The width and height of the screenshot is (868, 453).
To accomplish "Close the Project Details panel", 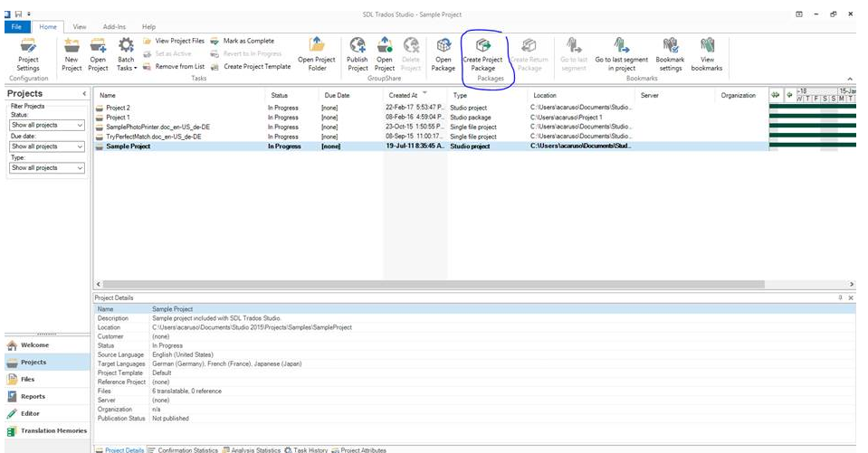I will click(851, 298).
